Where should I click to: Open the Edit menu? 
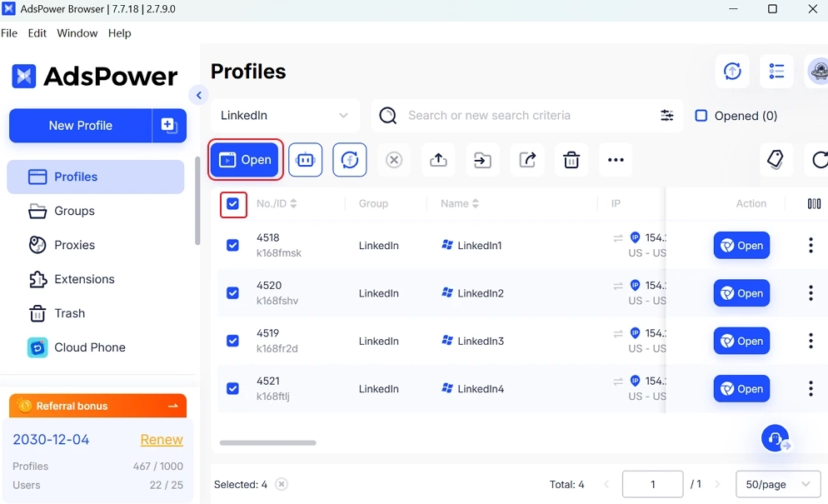coord(37,33)
